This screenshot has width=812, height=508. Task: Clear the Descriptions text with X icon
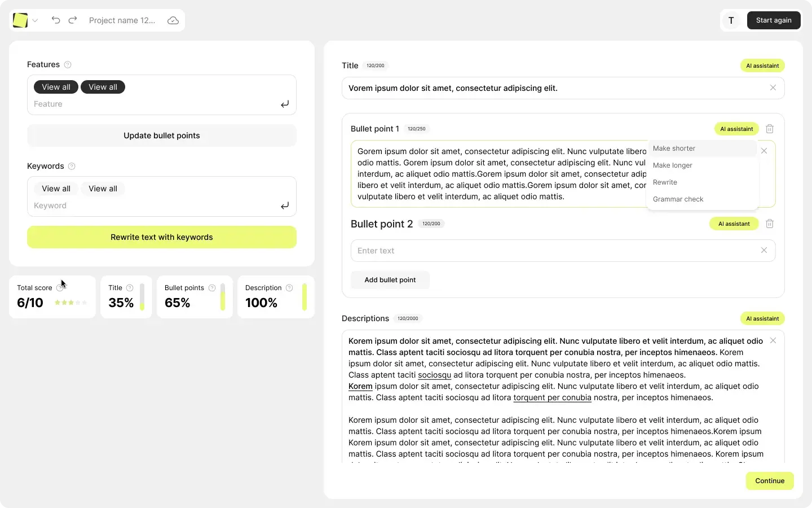coord(773,341)
